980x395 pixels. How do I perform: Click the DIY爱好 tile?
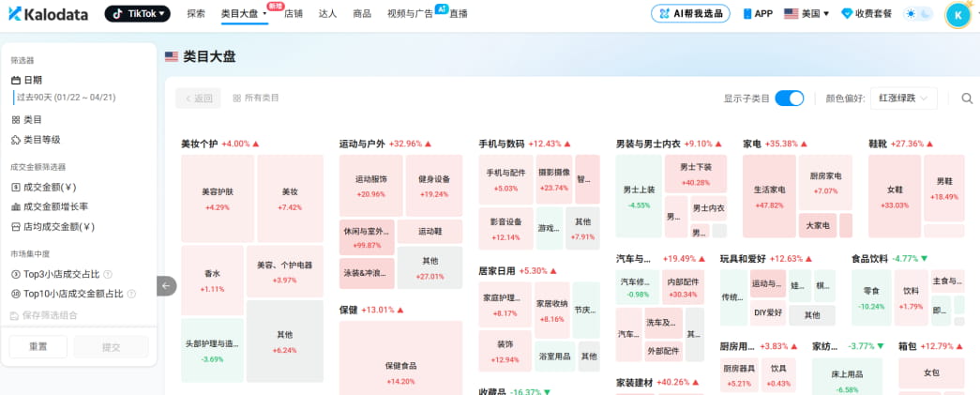pos(768,315)
